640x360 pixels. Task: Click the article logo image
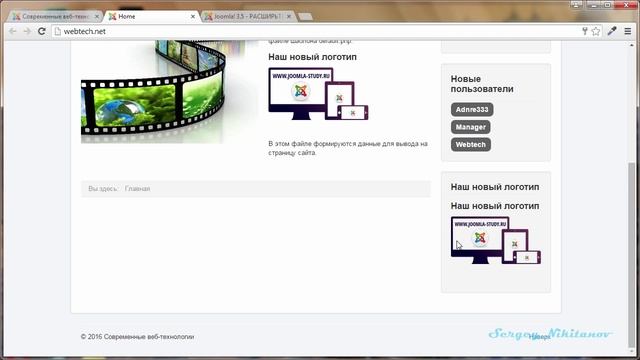pyautogui.click(x=318, y=94)
